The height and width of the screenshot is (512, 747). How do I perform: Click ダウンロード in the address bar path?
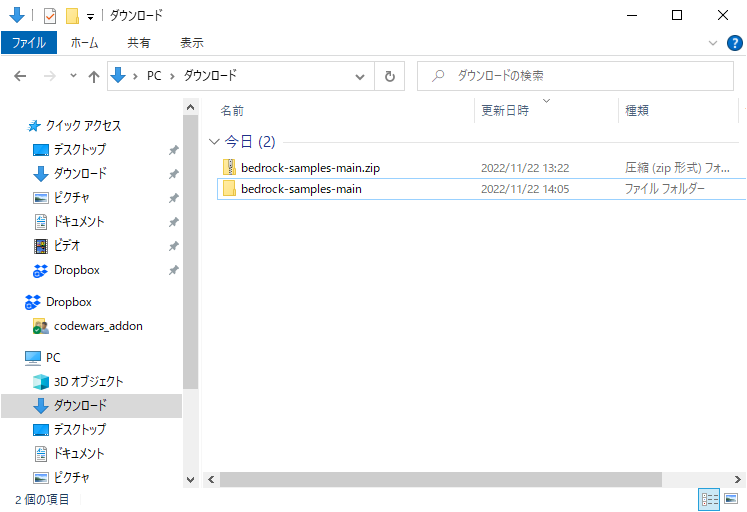[x=210, y=76]
